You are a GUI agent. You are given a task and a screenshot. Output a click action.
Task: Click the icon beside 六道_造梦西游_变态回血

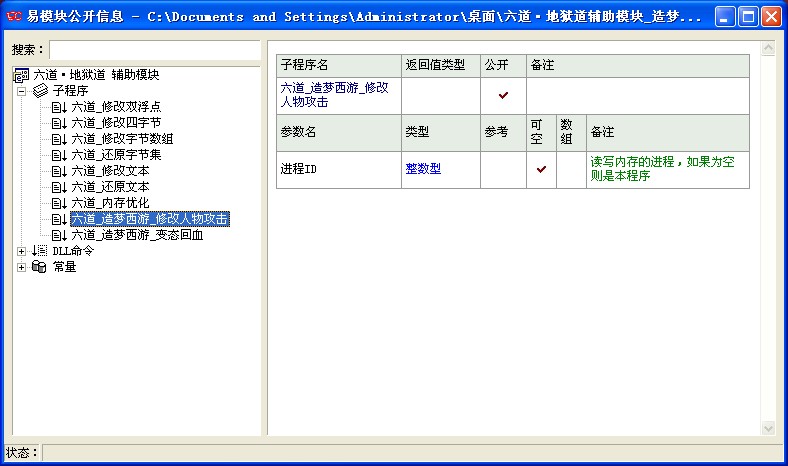tap(59, 235)
